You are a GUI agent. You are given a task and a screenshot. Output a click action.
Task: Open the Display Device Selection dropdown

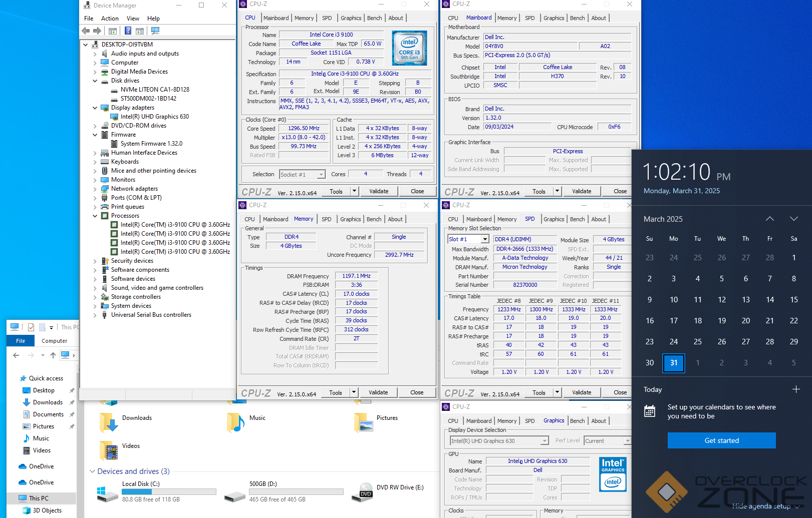(544, 441)
